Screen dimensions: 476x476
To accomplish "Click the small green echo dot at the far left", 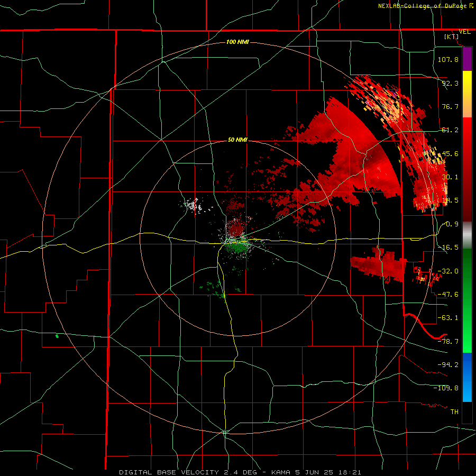I will (x=57, y=336).
